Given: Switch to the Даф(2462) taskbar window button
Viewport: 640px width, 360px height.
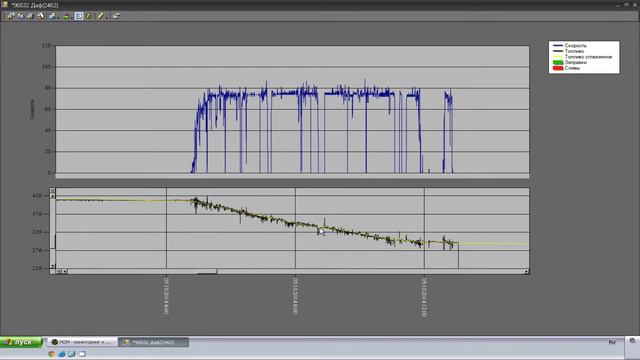Looking at the screenshot, I should coord(153,342).
